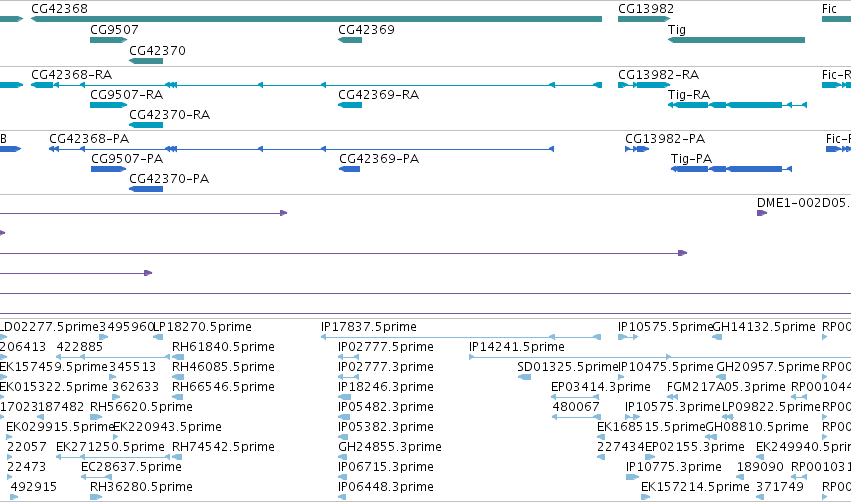Select the CG42369-PA feature

point(350,169)
